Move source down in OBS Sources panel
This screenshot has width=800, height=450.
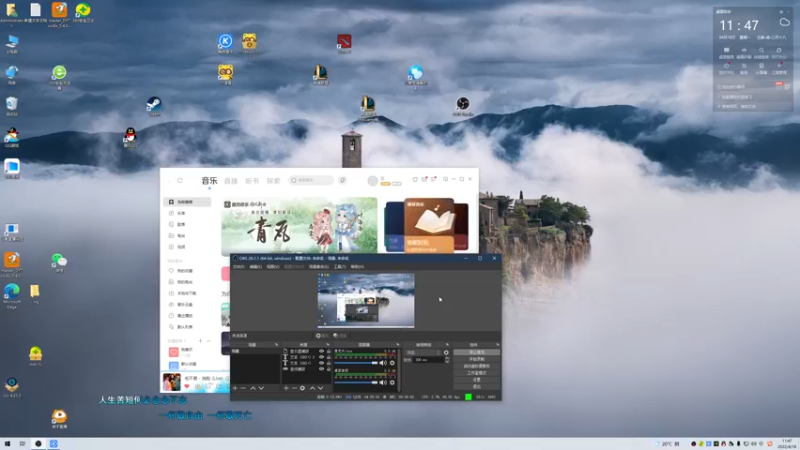coord(320,388)
